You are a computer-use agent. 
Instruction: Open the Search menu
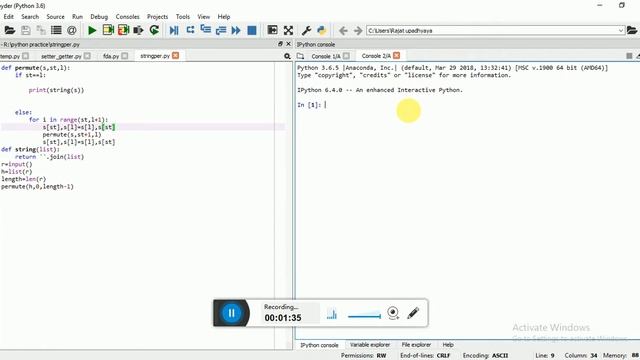(30, 17)
